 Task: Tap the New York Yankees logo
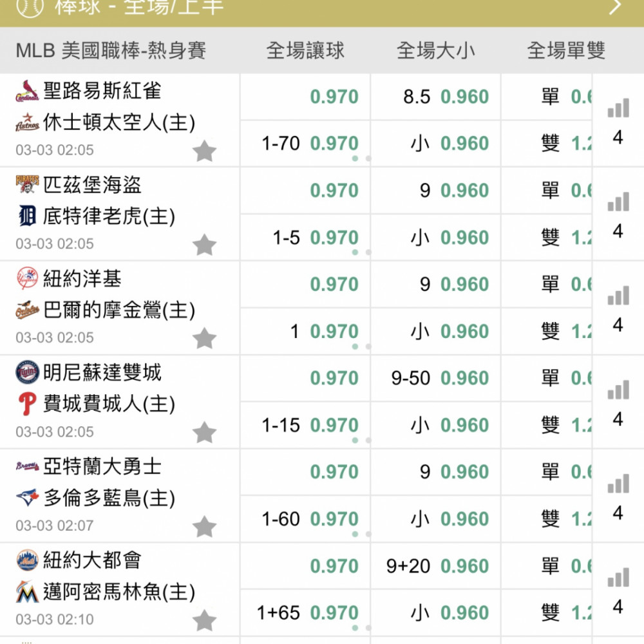tap(27, 278)
